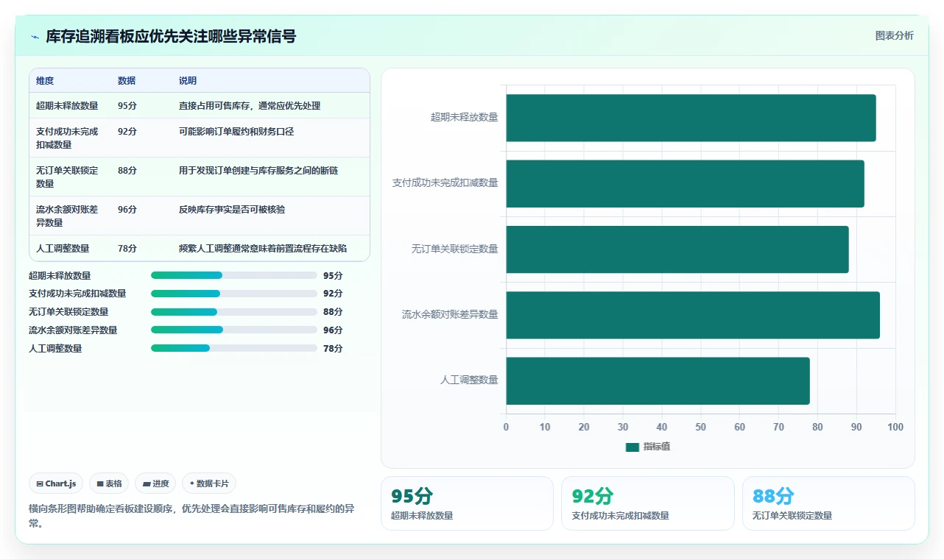The image size is (944, 560).
Task: Click description 频繁人工调整通常意味着前置流程存在缺陷
Action: [263, 249]
